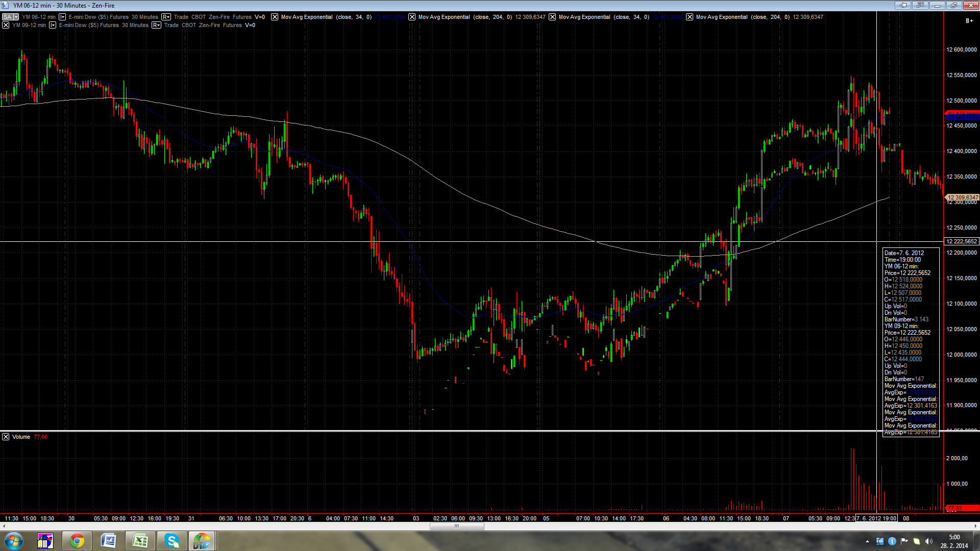
Task: Click the Trade label on YM 09-12 row
Action: coord(171,25)
